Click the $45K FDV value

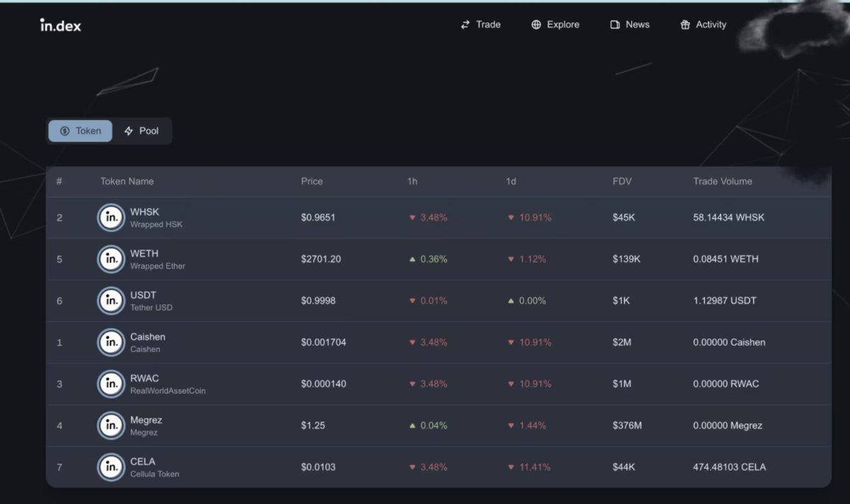[x=624, y=217]
